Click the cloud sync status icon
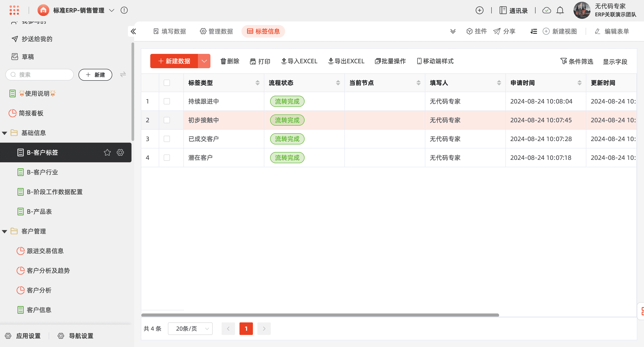644x347 pixels. tap(547, 10)
